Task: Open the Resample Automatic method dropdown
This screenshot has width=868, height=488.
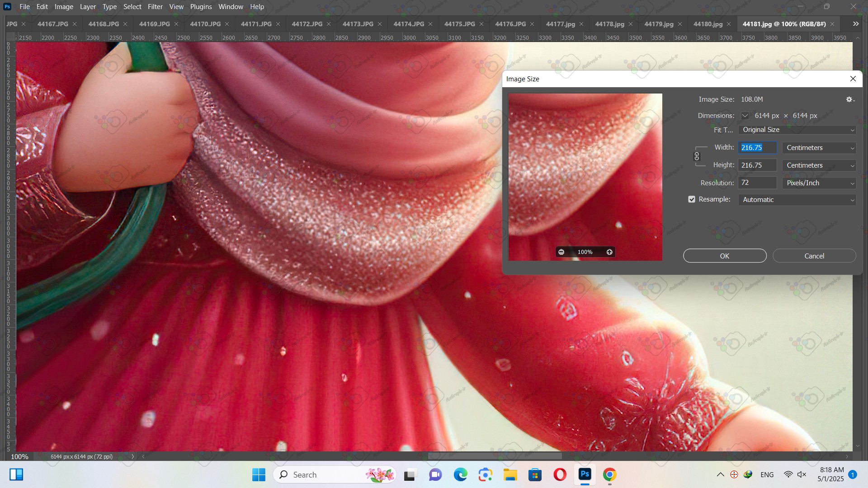Action: click(797, 200)
